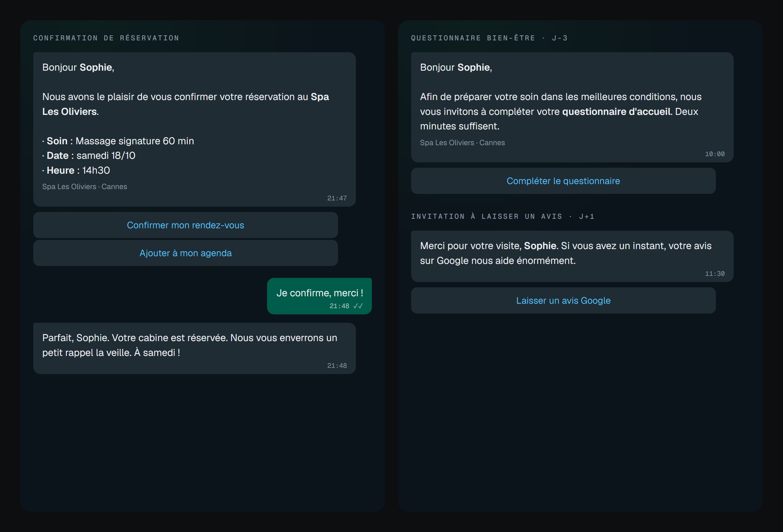Click the 21:47 timestamp

[337, 198]
